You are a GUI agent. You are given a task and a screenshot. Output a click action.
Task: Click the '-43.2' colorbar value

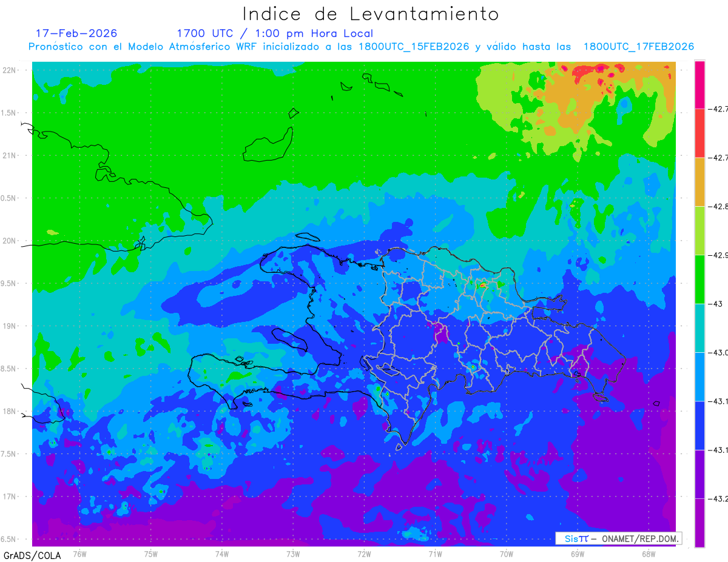pos(718,499)
